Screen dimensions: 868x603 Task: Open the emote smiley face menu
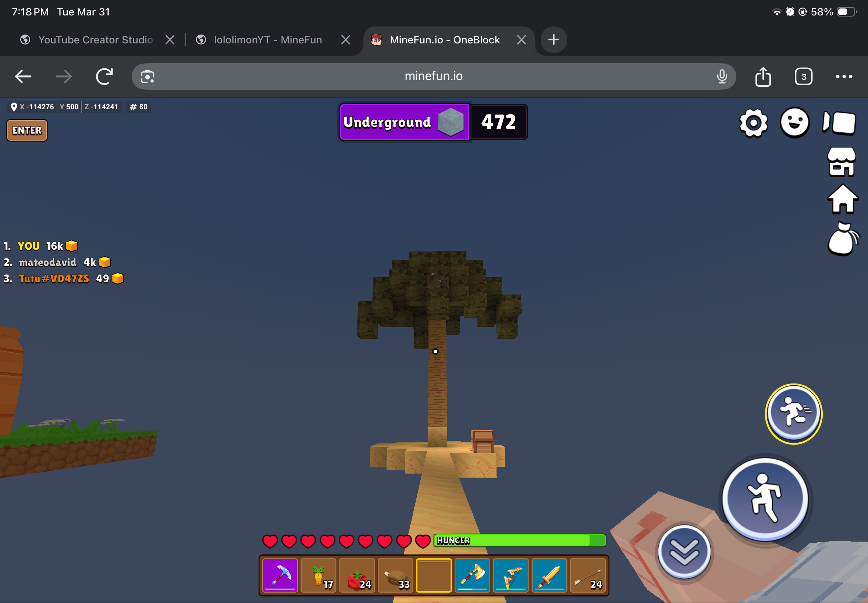794,123
